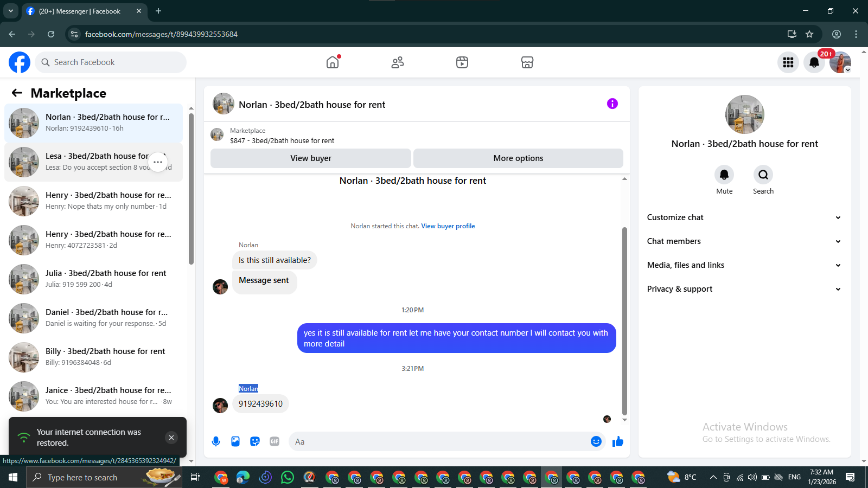
Task: Go to the Home feed icon
Action: click(333, 62)
